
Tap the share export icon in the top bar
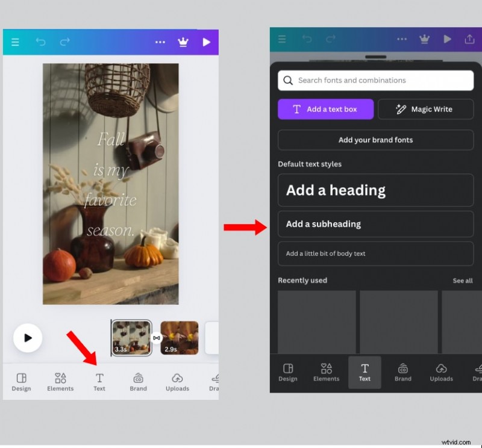(x=469, y=39)
